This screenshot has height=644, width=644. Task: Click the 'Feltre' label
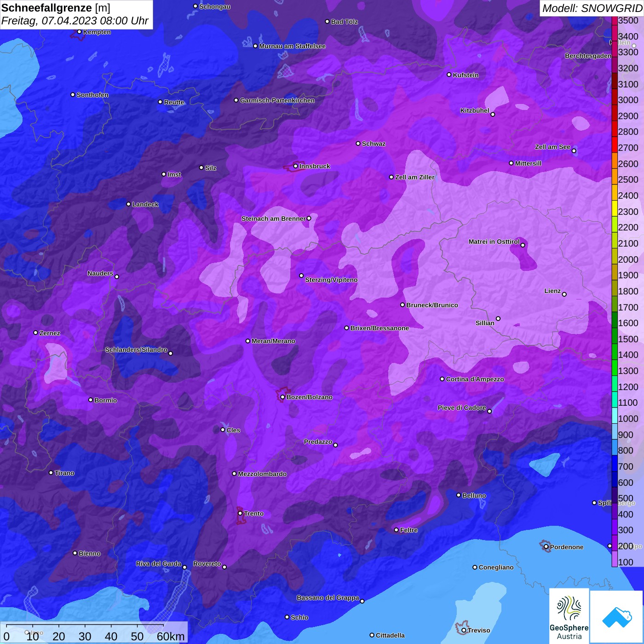pyautogui.click(x=409, y=530)
